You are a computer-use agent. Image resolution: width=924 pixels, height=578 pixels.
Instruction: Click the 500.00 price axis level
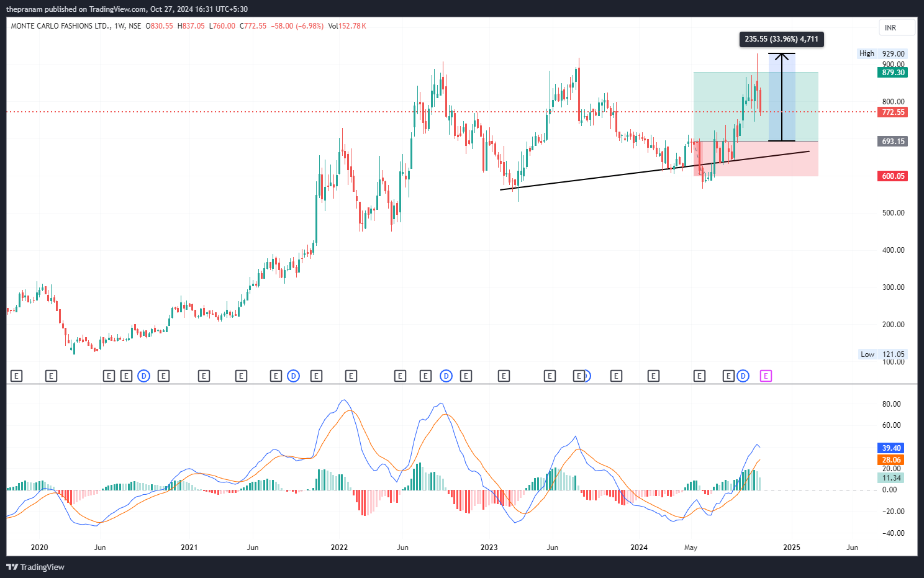(894, 213)
